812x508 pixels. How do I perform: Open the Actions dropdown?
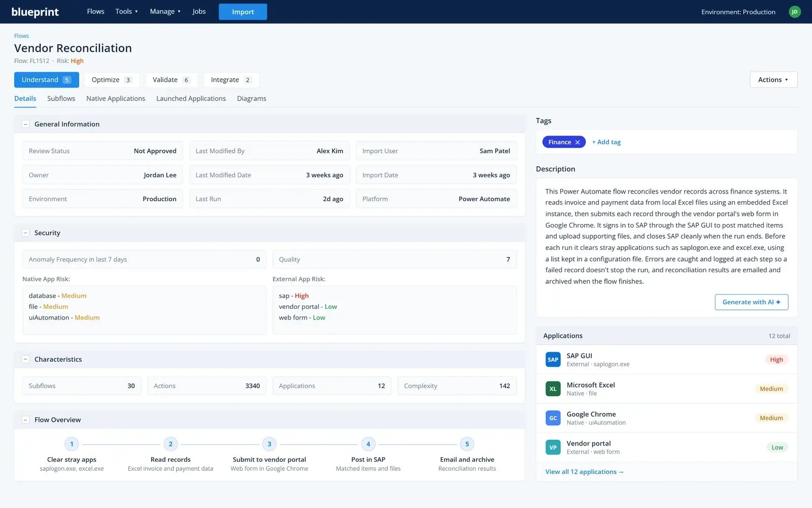pyautogui.click(x=773, y=80)
